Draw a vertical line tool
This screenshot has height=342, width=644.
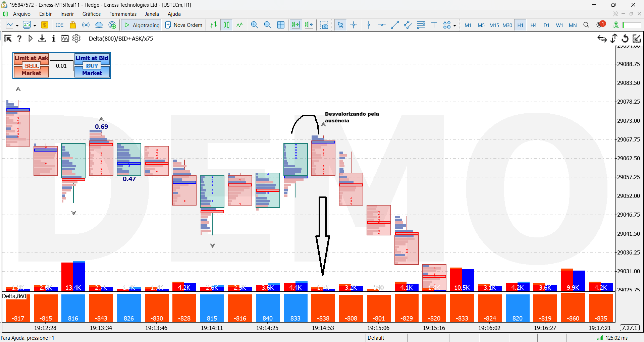(x=369, y=25)
